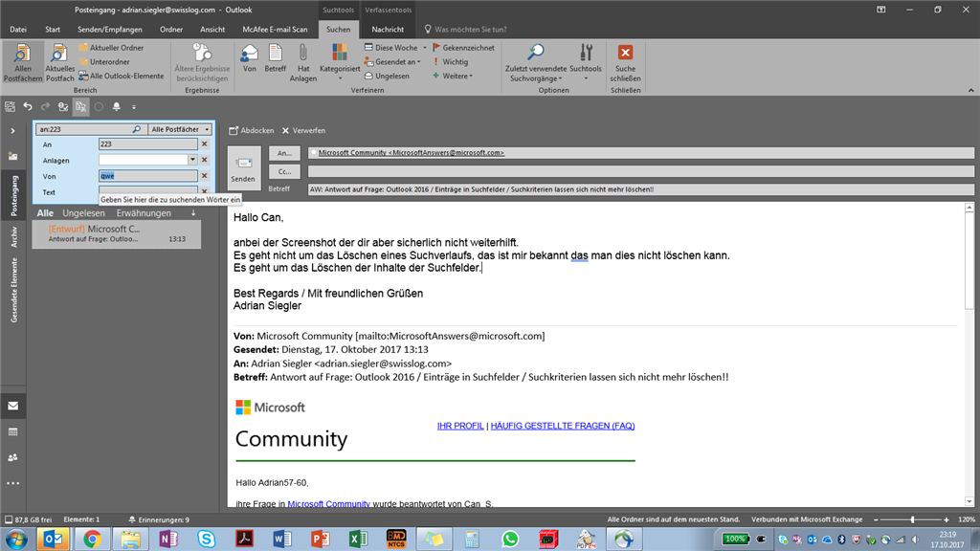The height and width of the screenshot is (551, 980).
Task: Refine search by Von sender
Action: coord(250,59)
